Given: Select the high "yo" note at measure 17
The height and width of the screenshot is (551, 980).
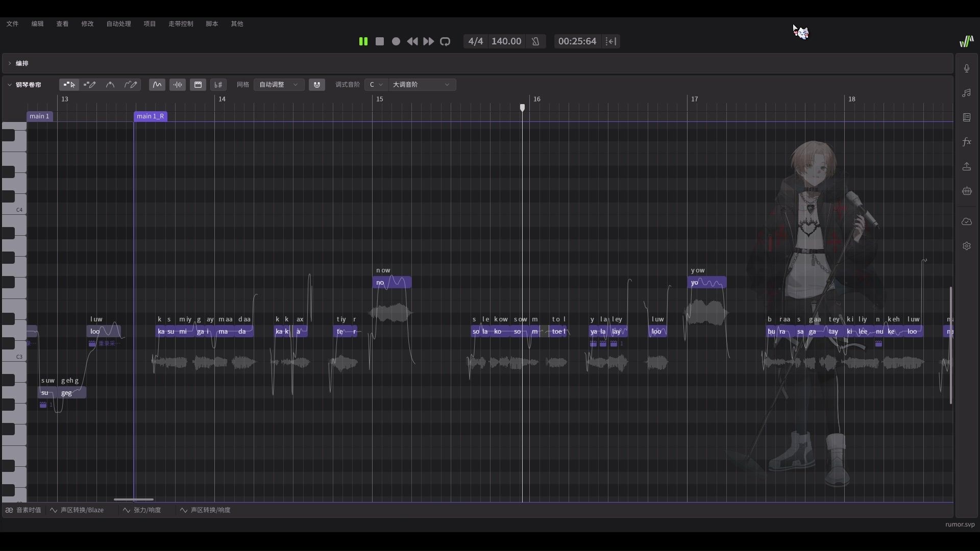Looking at the screenshot, I should point(707,283).
